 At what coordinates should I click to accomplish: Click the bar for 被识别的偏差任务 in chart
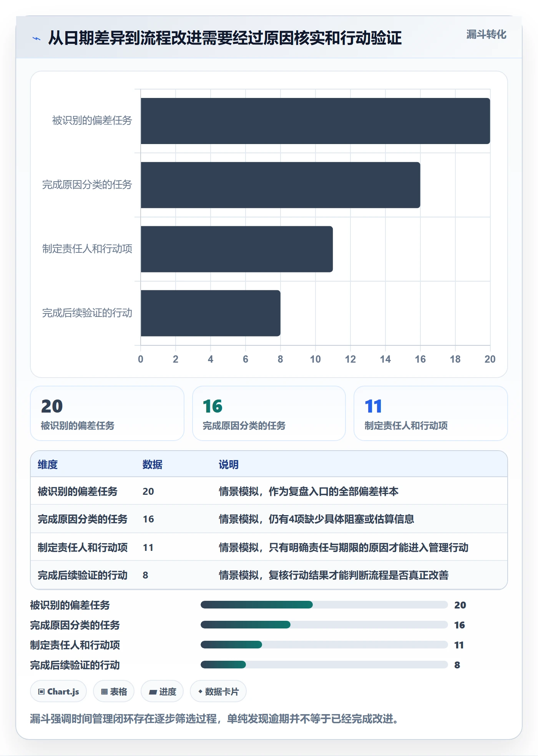pyautogui.click(x=315, y=121)
